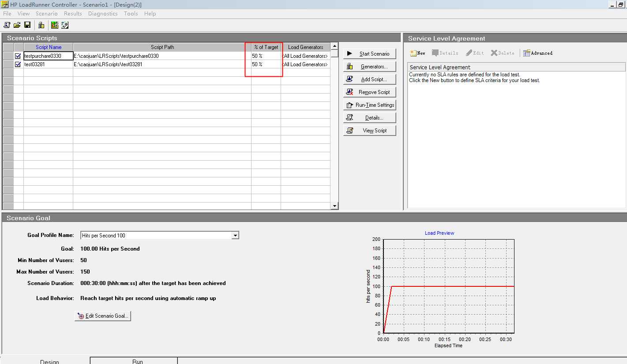Open the Scenario menu

tap(47, 14)
